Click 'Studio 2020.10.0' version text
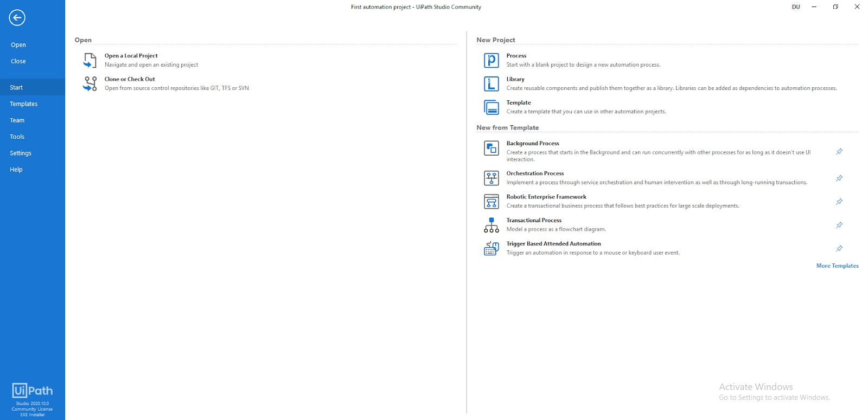The width and height of the screenshot is (868, 420). point(32,404)
